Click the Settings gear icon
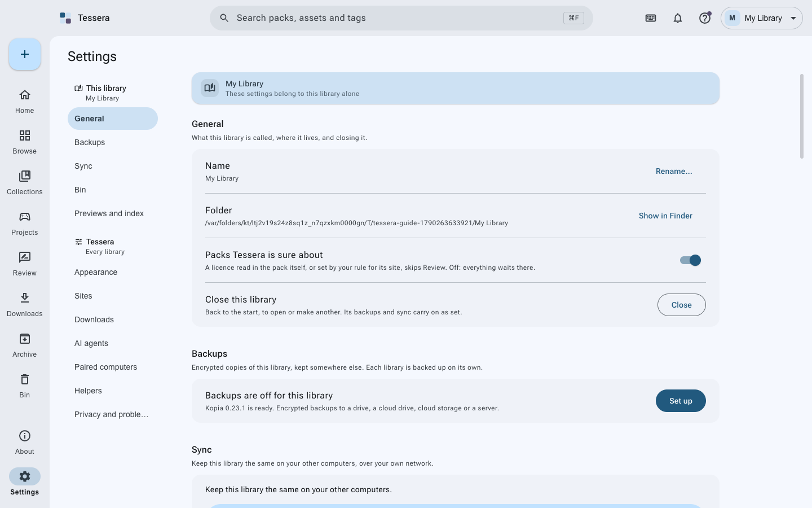Screen dimensions: 812x508 [25, 476]
